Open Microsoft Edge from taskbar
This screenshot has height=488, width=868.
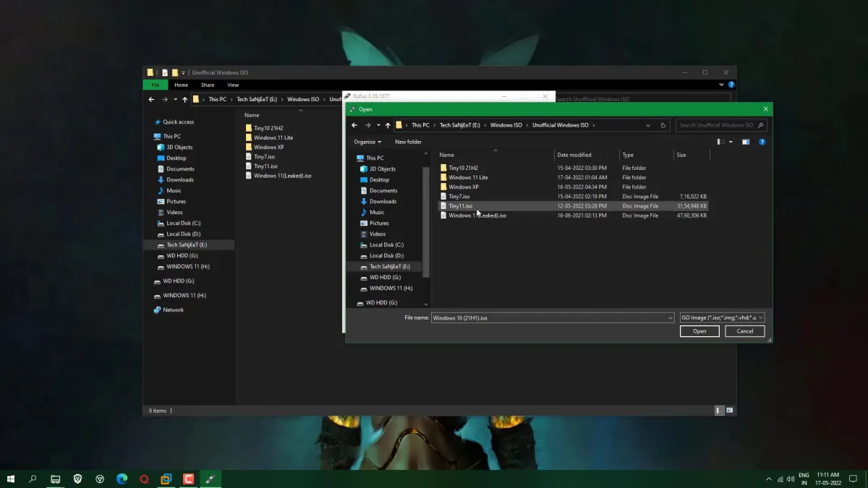coord(122,479)
